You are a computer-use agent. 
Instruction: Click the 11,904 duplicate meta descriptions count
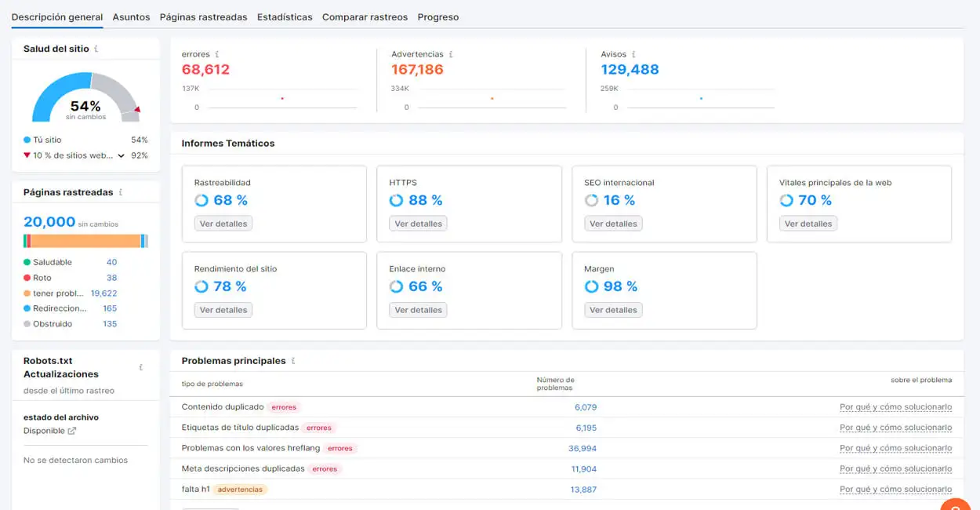tap(584, 468)
